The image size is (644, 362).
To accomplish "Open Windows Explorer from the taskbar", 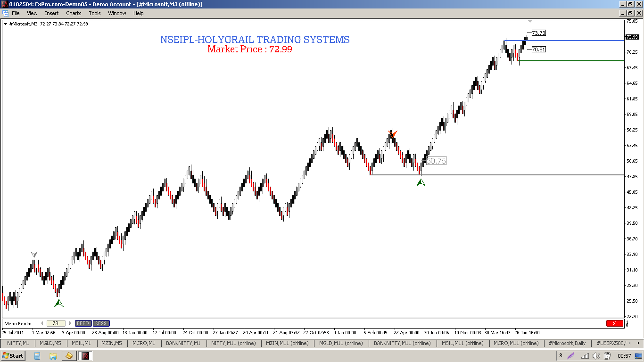I will pyautogui.click(x=53, y=355).
